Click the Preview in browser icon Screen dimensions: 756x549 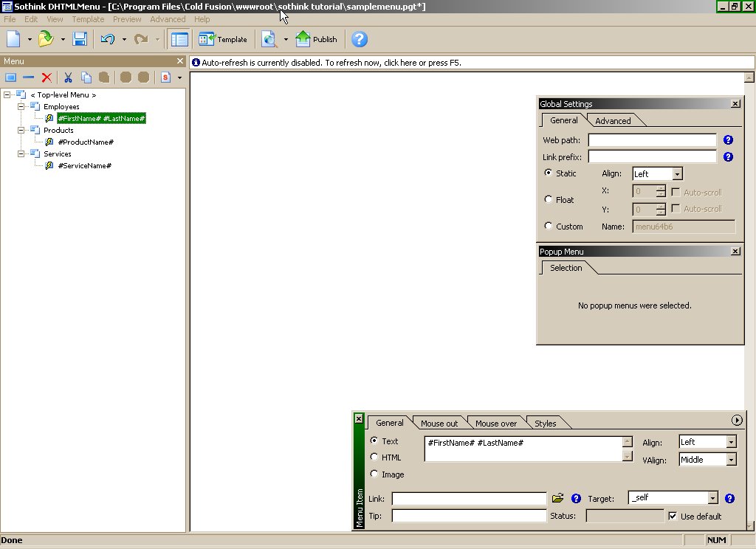pos(269,39)
